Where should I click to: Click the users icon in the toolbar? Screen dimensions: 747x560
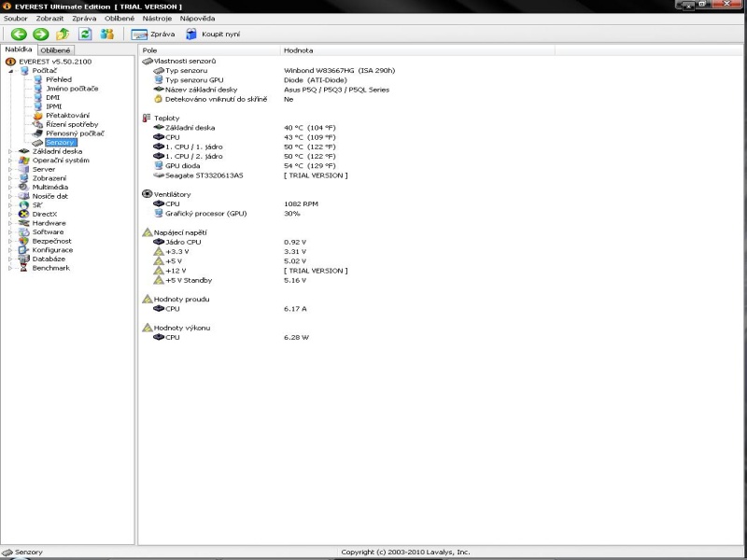tap(106, 35)
